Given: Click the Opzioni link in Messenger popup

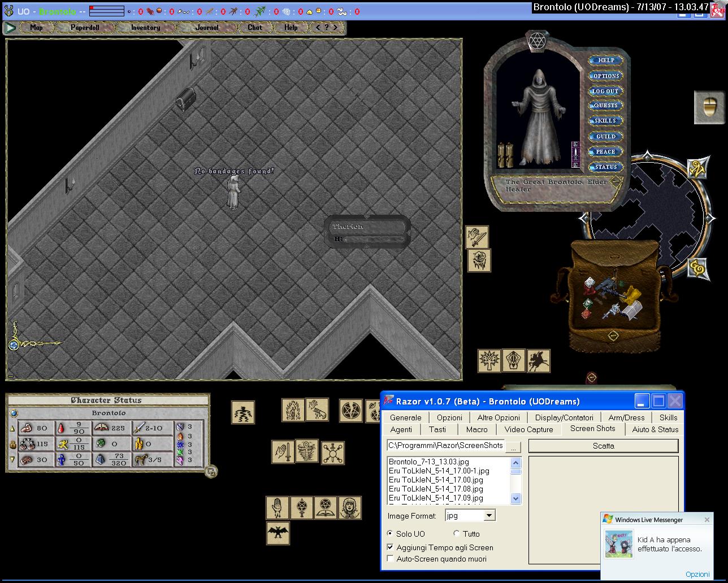Looking at the screenshot, I should coord(697,574).
